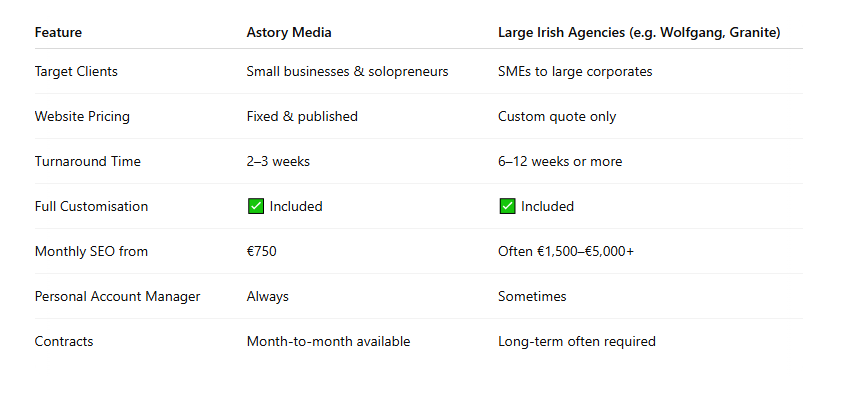851x408 pixels.
Task: Click the Large Irish Agencies column header
Action: point(639,33)
